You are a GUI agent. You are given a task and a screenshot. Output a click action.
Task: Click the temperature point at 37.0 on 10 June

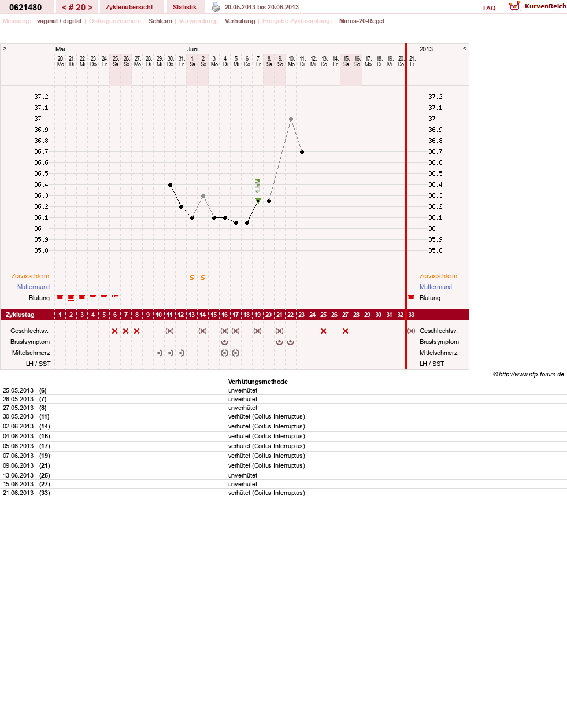tap(291, 119)
